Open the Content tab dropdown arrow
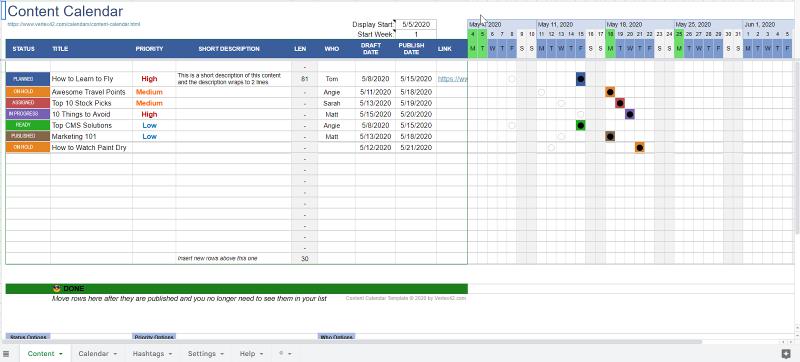The height and width of the screenshot is (362, 800). pos(61,354)
